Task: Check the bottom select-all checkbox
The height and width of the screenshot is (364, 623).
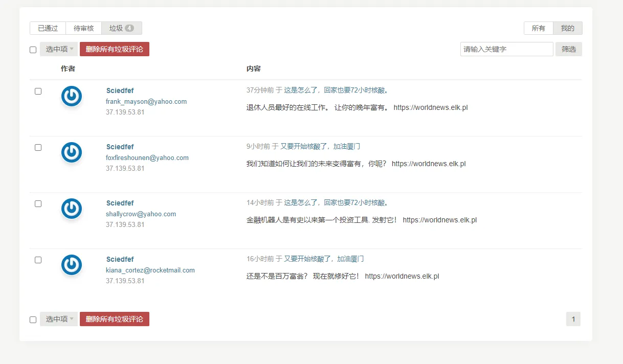Action: click(33, 318)
